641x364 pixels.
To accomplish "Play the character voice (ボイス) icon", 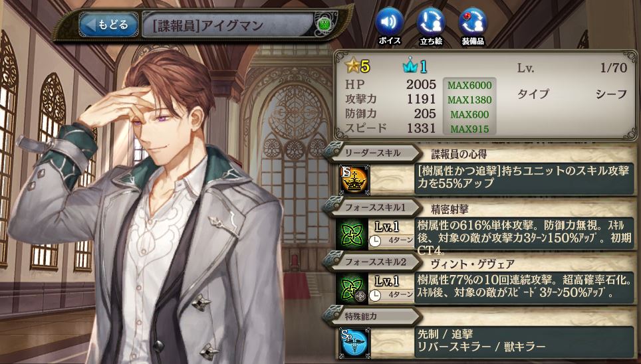I will click(389, 21).
